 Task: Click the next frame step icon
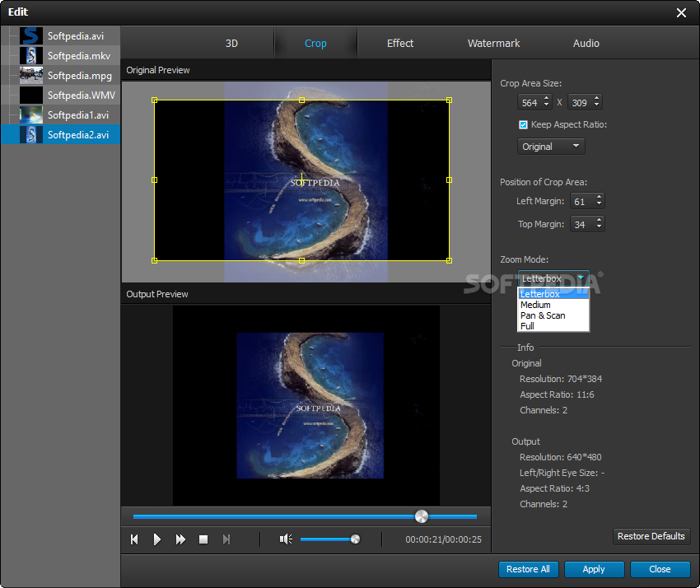(226, 539)
